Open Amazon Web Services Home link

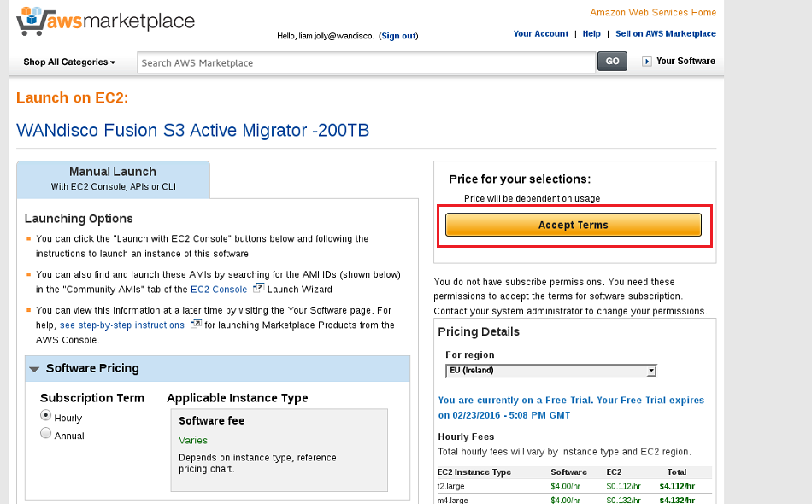(x=653, y=13)
